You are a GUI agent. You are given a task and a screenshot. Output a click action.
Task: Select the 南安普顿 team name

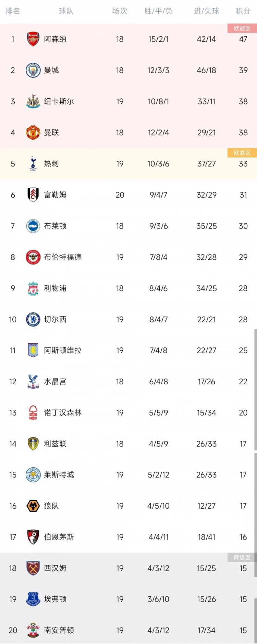[59, 630]
